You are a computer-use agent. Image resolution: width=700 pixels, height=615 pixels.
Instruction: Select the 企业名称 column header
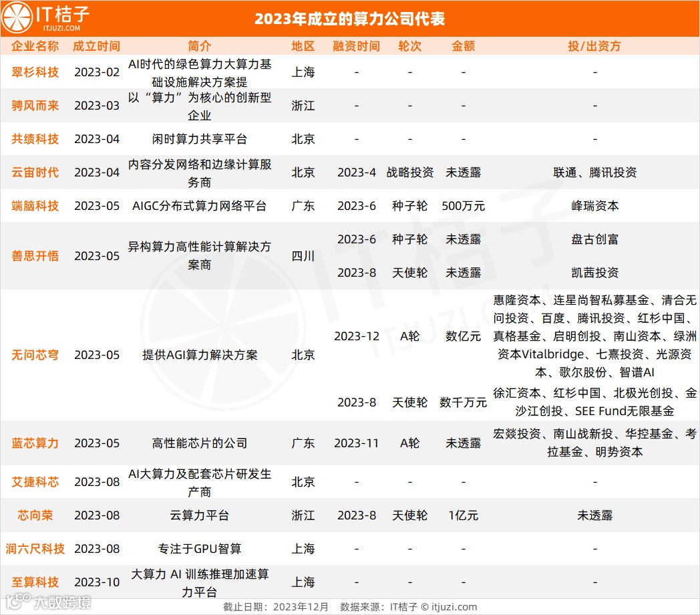(35, 46)
